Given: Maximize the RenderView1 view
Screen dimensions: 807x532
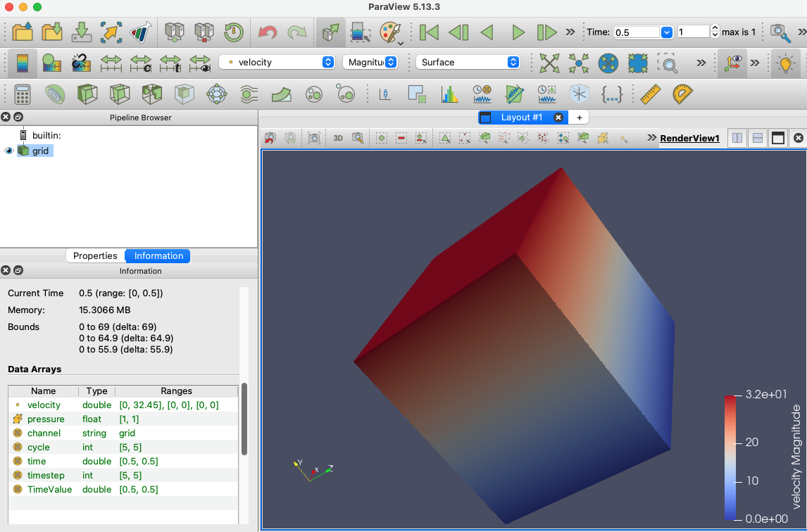Looking at the screenshot, I should (x=777, y=138).
